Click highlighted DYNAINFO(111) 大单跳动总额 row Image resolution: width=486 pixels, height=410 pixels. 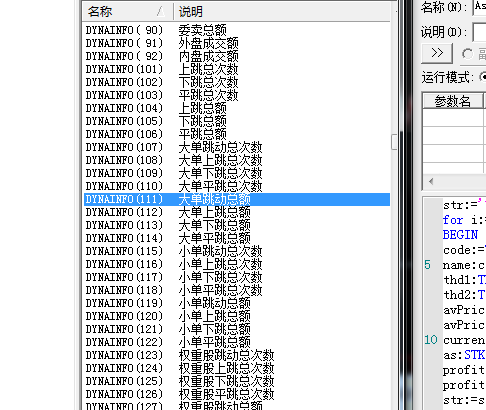coord(237,199)
